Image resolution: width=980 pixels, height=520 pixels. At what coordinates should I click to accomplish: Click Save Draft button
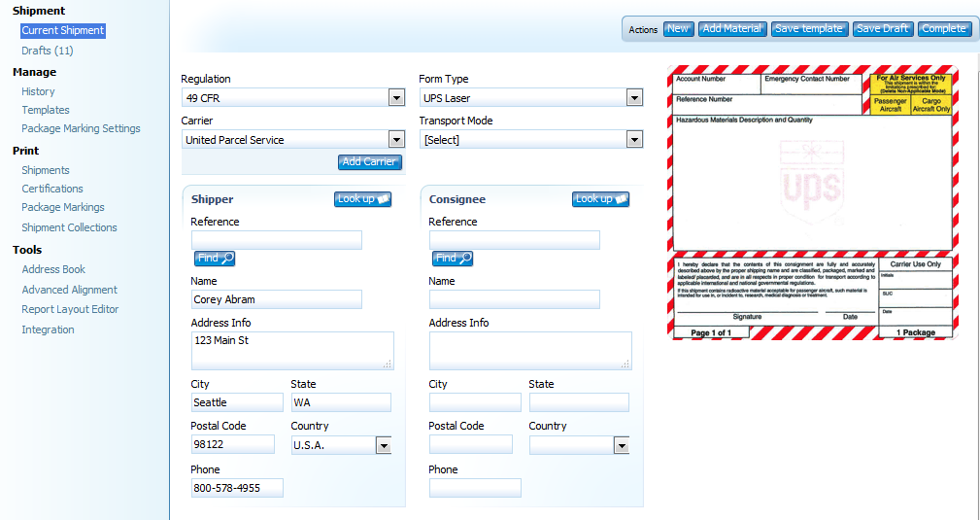coord(882,29)
